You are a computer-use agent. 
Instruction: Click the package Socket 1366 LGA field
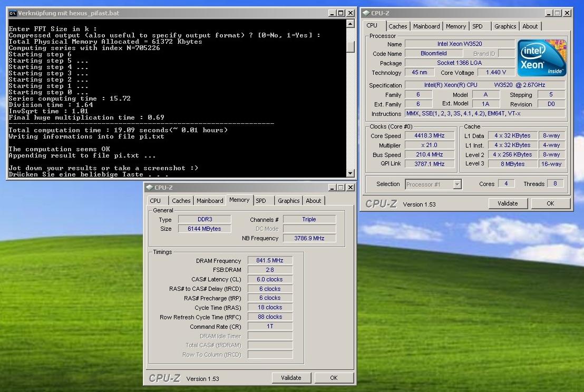(460, 63)
